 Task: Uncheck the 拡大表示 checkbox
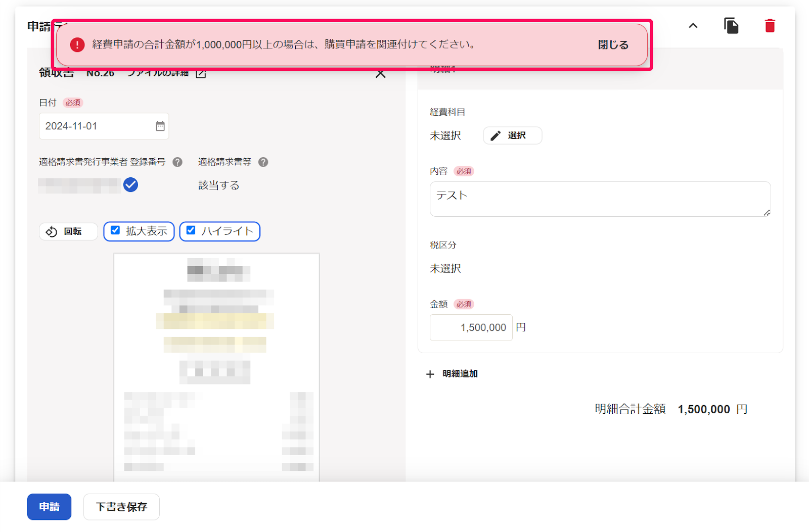tap(115, 230)
